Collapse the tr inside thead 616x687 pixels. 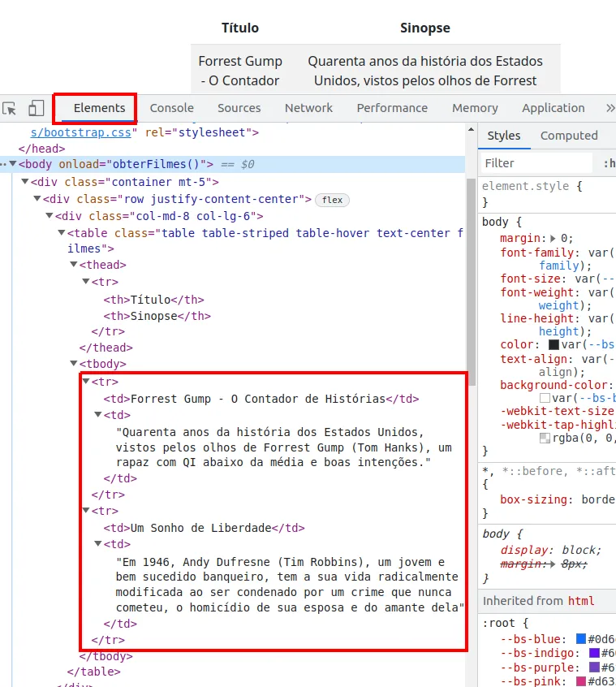point(86,281)
